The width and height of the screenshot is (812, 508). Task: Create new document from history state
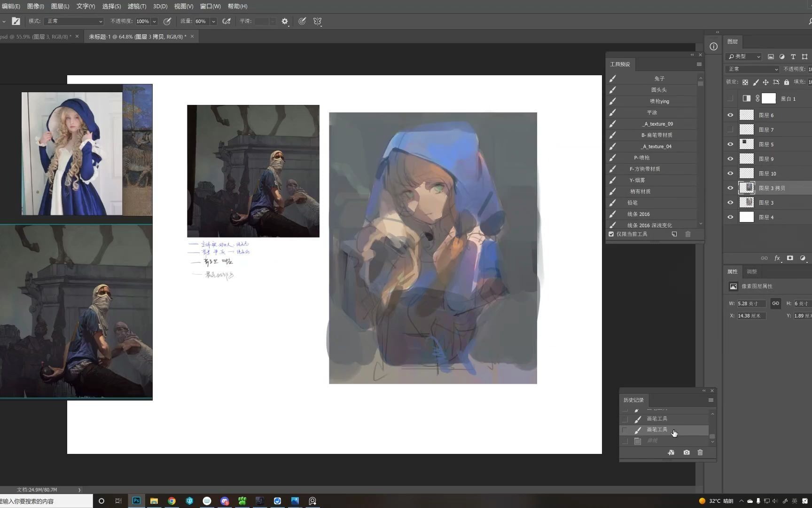coord(671,452)
